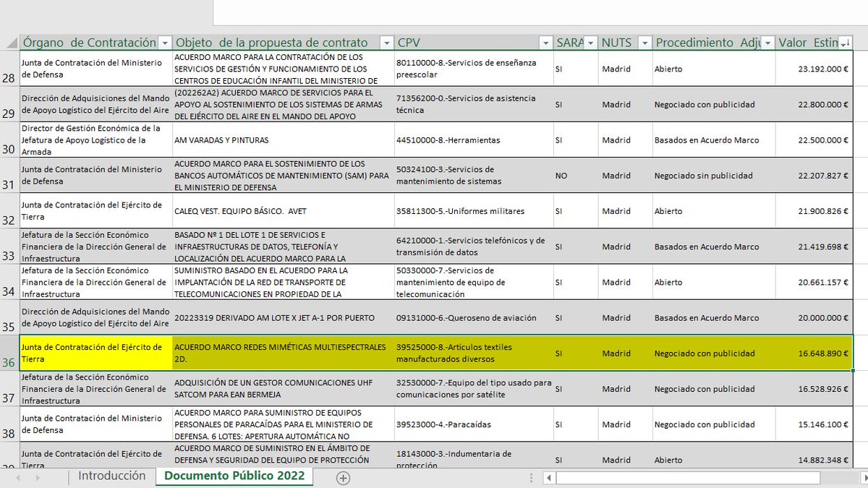Select row header 34
Image resolution: width=868 pixels, height=488 pixels.
9,281
